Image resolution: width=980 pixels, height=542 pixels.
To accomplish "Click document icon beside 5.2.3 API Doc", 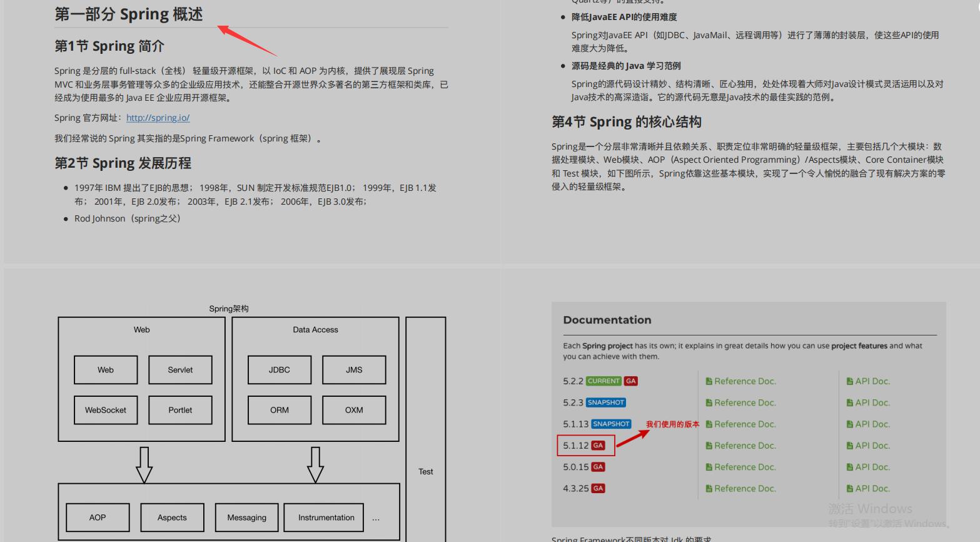I will (850, 402).
